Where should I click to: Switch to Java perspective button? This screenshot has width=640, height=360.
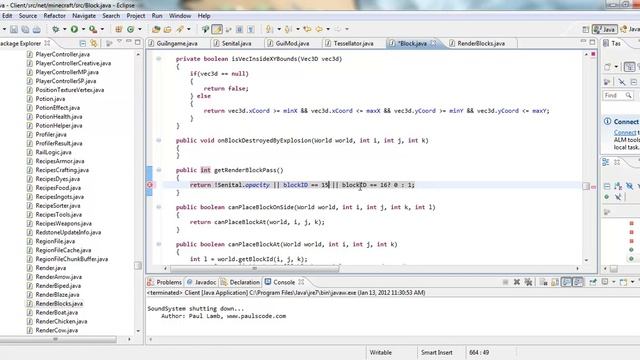604,29
